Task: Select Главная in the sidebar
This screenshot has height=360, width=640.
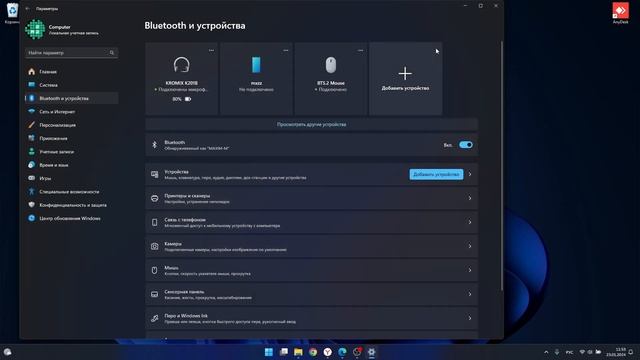Action: 71,71
